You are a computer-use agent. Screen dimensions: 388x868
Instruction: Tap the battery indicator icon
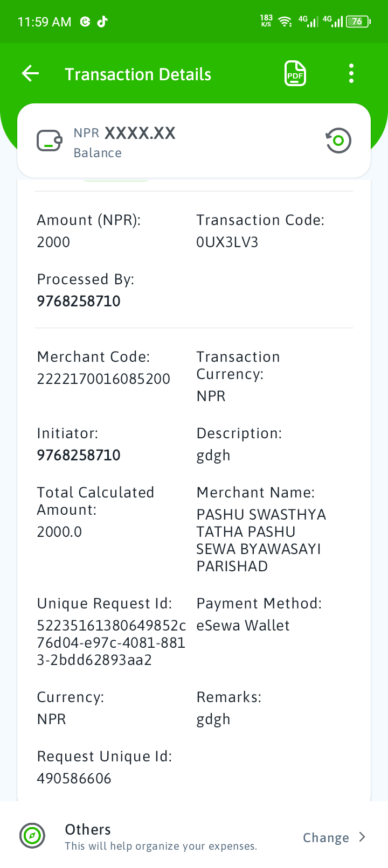[358, 22]
